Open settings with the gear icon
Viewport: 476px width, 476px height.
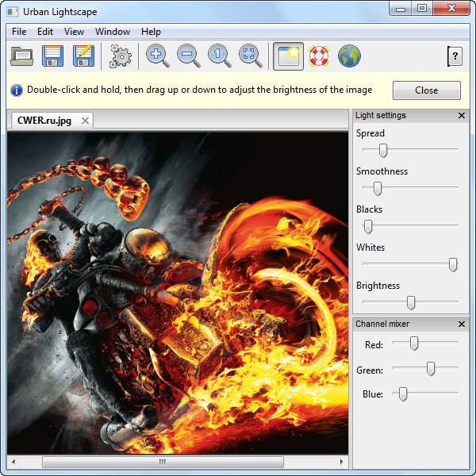pyautogui.click(x=121, y=56)
